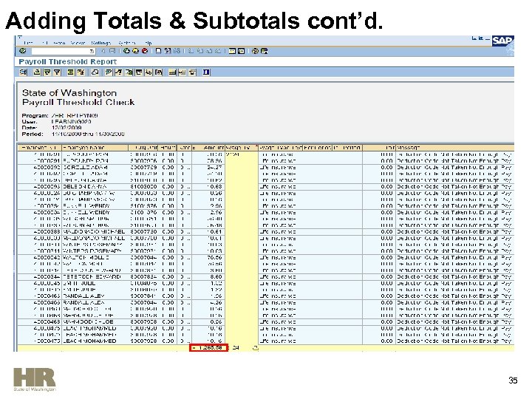The width and height of the screenshot is (532, 399).
Task: Click the green Back icon
Action: coord(126,51)
